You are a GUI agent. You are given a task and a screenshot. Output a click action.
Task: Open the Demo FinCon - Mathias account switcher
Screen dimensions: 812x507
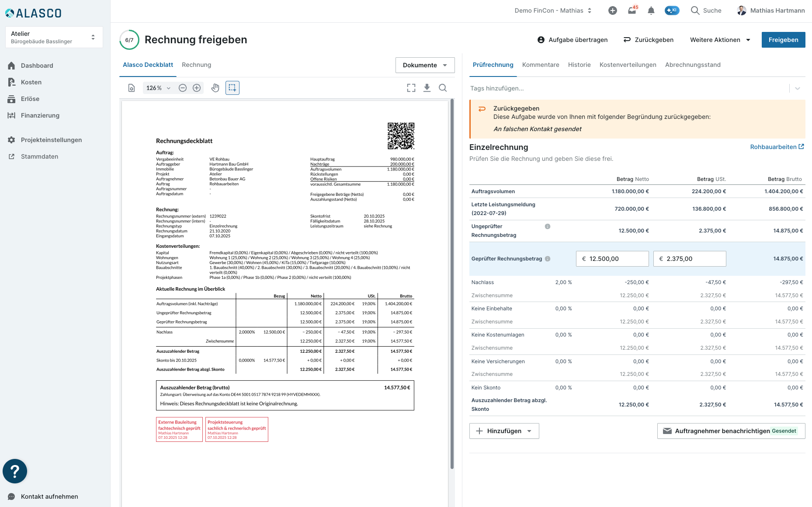point(553,10)
